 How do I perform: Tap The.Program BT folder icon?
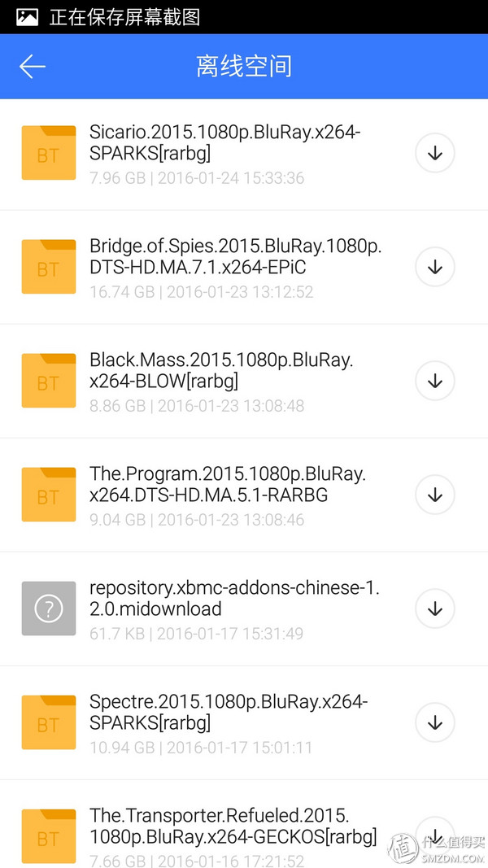click(48, 495)
